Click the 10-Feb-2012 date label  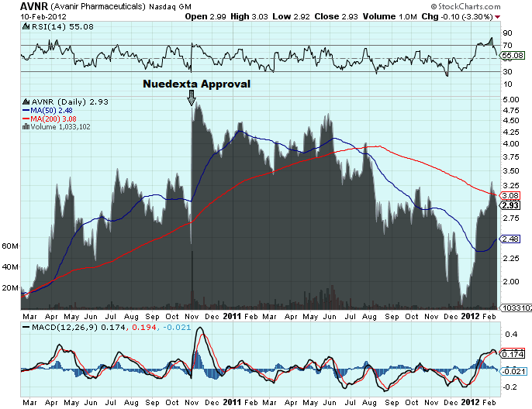[43, 16]
